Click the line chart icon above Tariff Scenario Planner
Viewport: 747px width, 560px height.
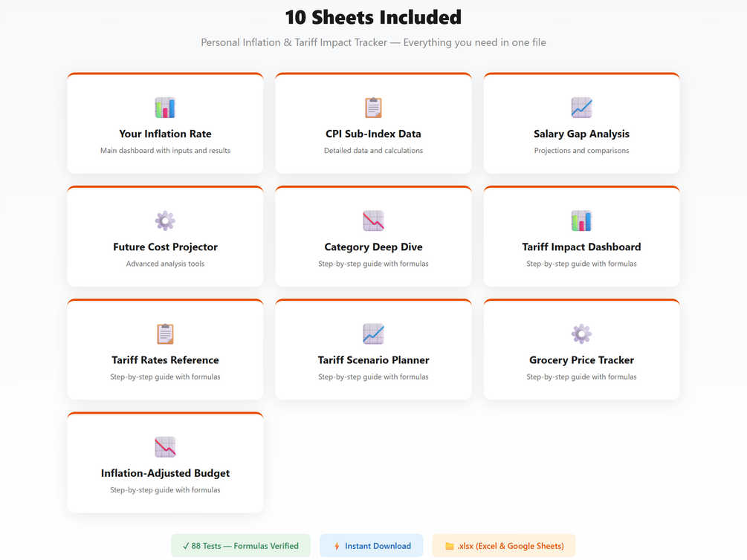pyautogui.click(x=373, y=333)
